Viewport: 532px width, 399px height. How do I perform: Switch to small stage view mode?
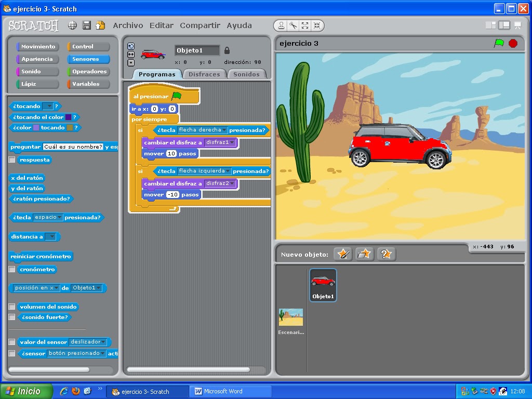click(x=490, y=25)
